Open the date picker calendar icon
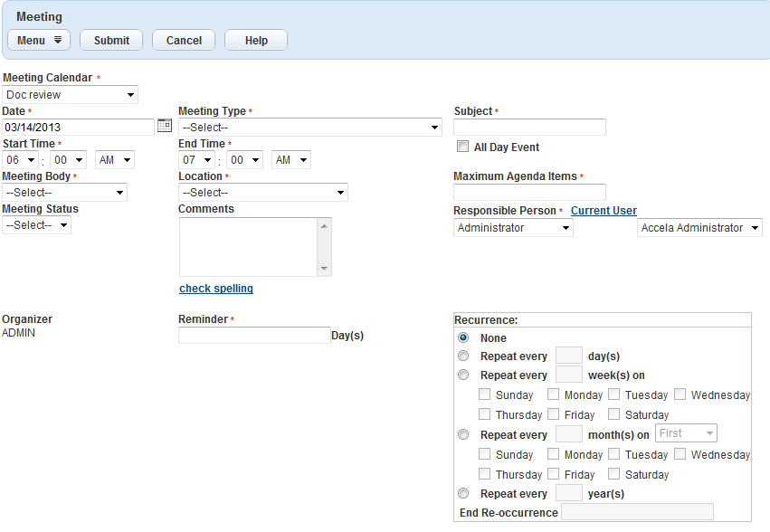The height and width of the screenshot is (532, 770). (165, 127)
